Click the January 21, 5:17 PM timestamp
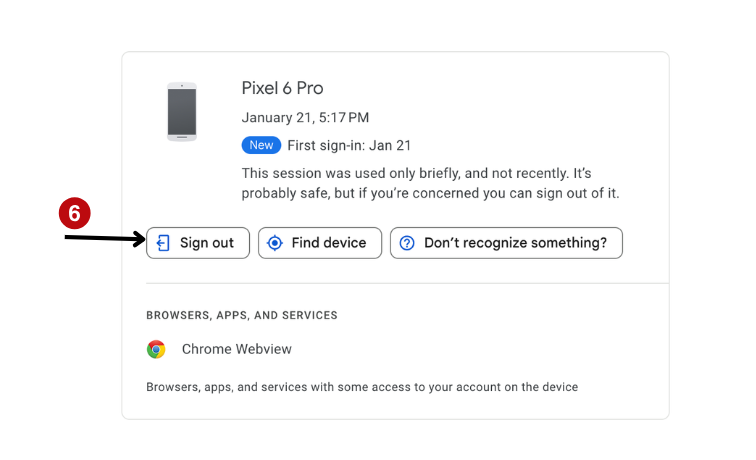The width and height of the screenshot is (756, 460). 305,118
